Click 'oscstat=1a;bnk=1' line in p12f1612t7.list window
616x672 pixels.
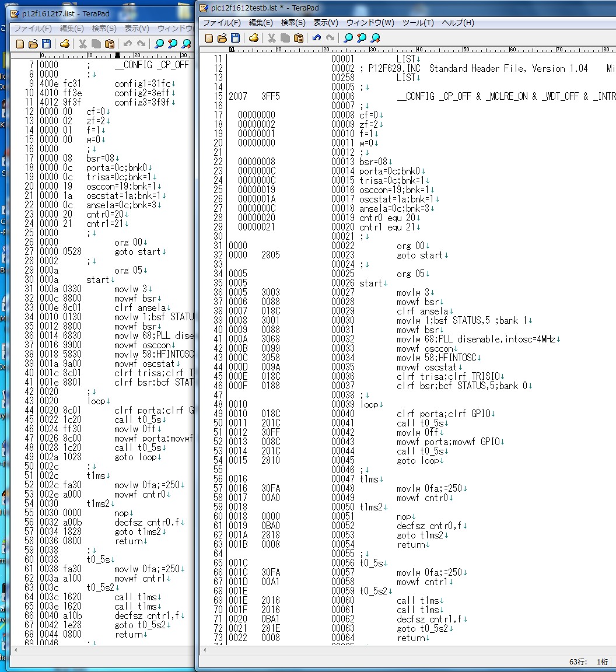pyautogui.click(x=124, y=195)
